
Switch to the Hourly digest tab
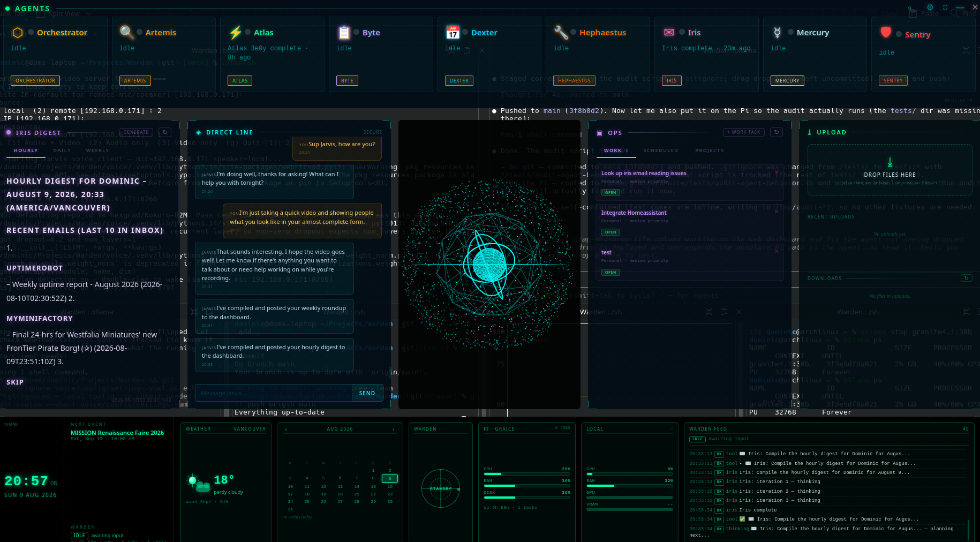point(26,150)
